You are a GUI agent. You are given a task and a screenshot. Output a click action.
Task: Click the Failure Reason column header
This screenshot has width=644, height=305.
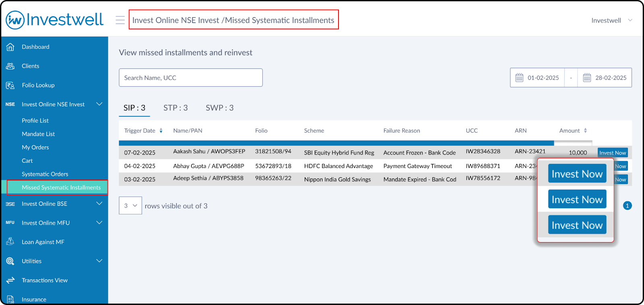tap(402, 131)
